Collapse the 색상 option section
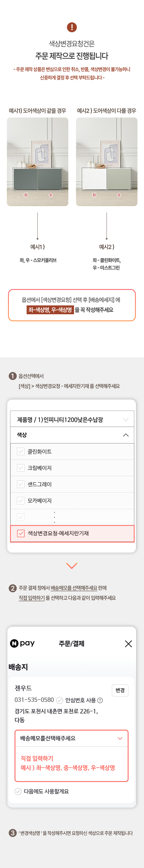Image resolution: width=144 pixels, height=868 pixels. pyautogui.click(x=72, y=435)
